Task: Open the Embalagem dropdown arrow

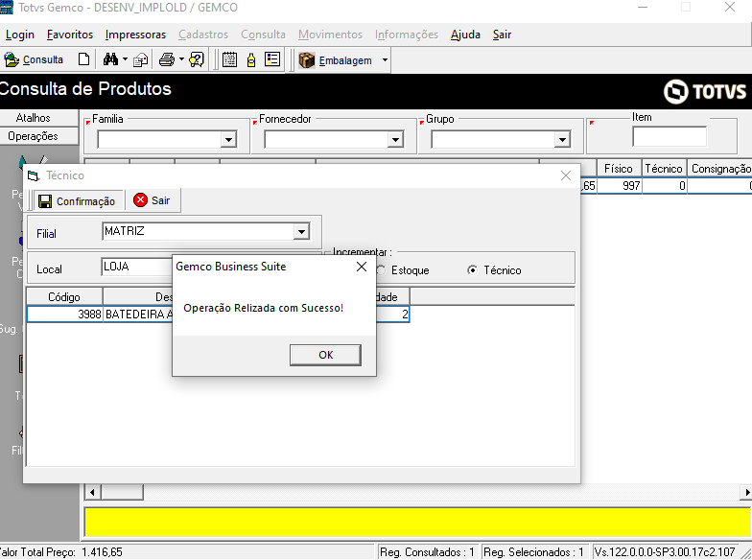Action: pyautogui.click(x=385, y=60)
